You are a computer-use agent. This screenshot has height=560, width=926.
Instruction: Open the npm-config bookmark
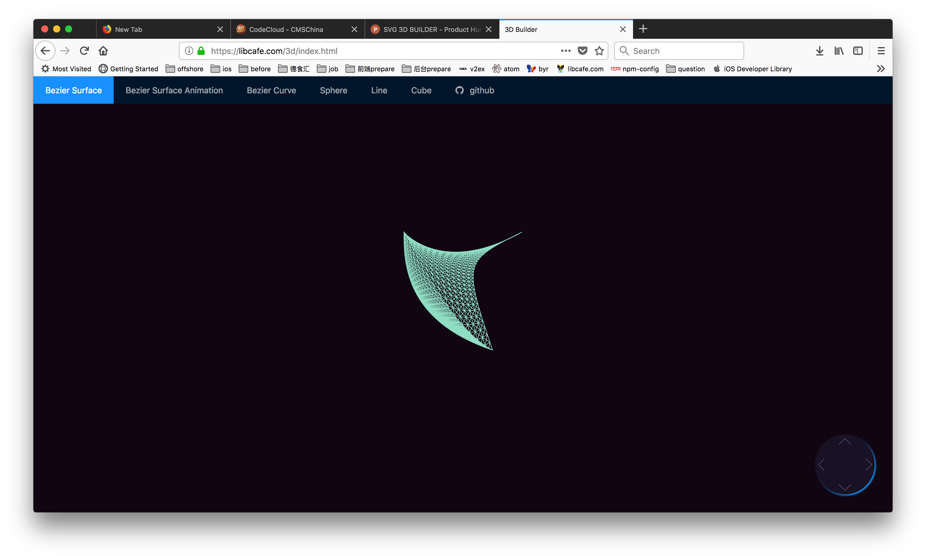coord(635,69)
